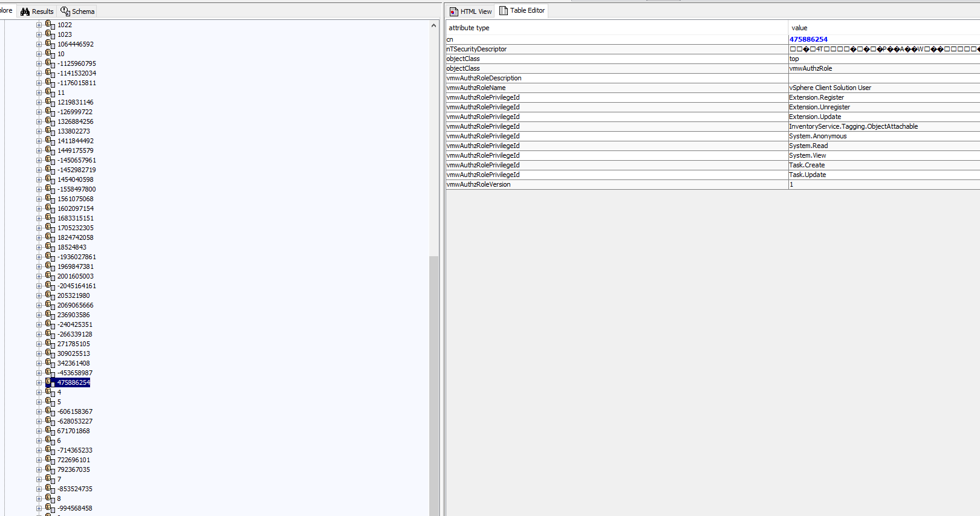Expand tree node 2069065666

39,305
